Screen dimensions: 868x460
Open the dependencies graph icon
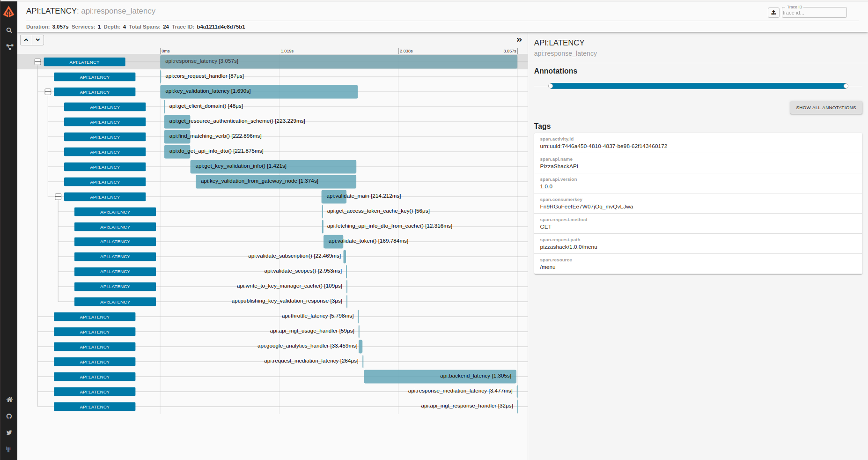9,47
